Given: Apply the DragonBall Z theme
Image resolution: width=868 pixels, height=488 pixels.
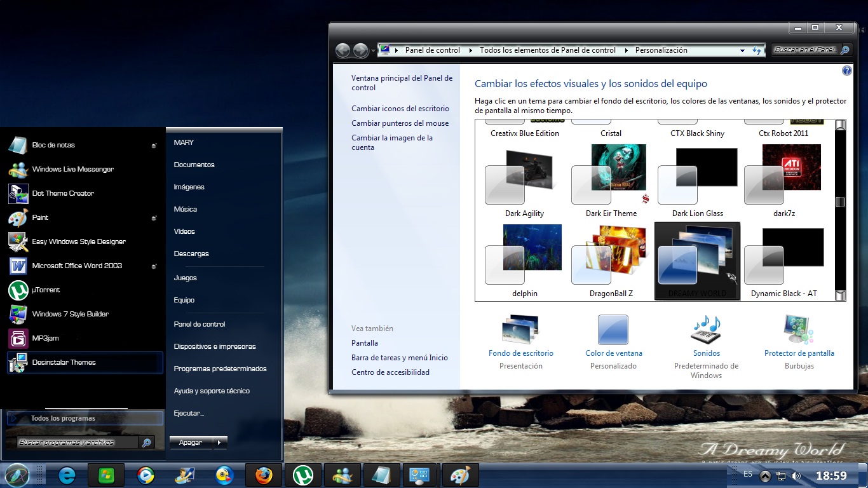Looking at the screenshot, I should (611, 261).
